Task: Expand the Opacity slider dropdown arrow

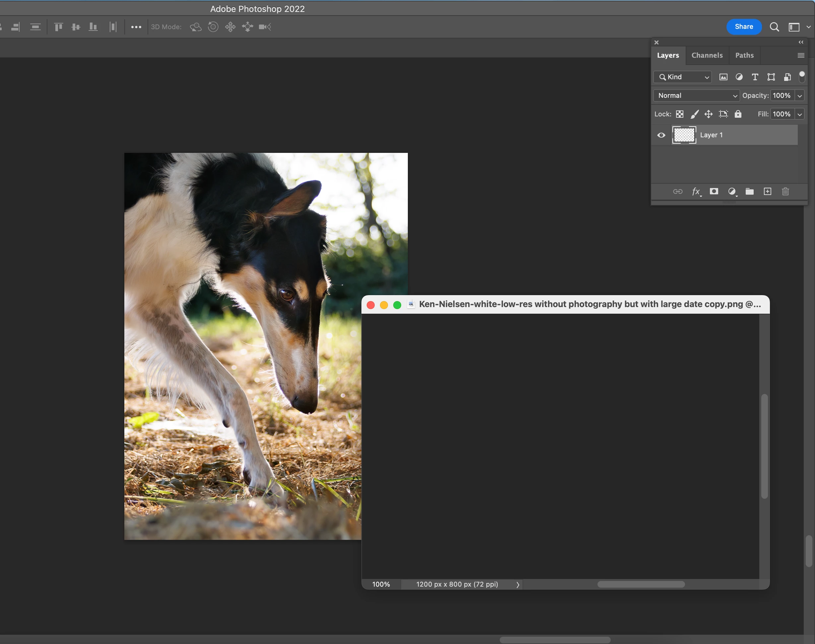Action: pos(799,96)
